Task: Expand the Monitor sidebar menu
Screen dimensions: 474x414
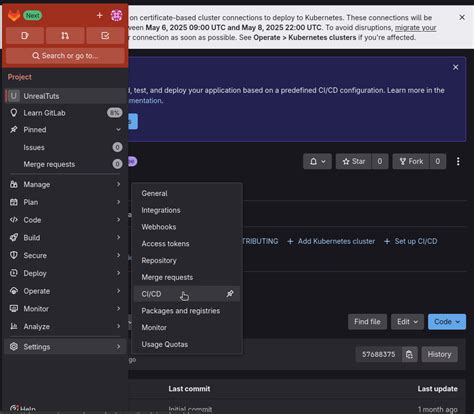Action: coord(66,309)
